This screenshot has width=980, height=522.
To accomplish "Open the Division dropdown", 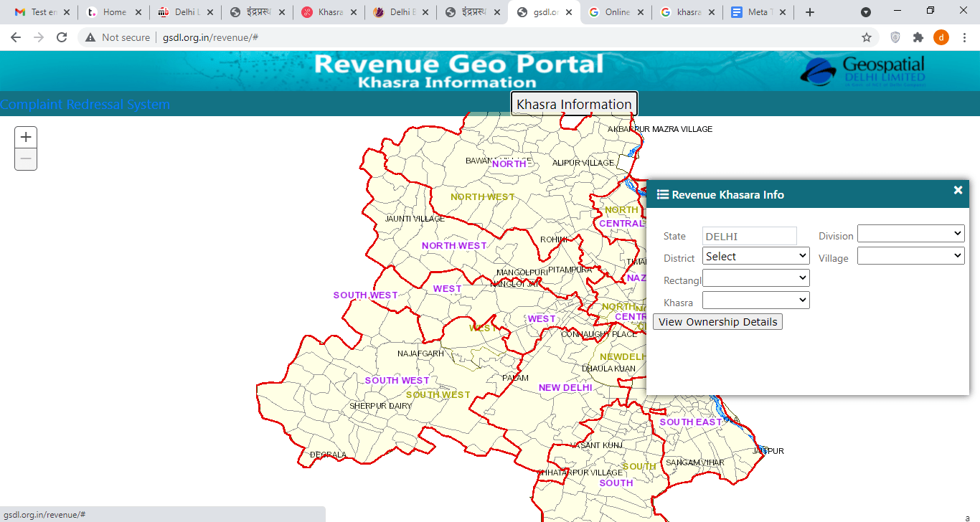I will point(910,233).
